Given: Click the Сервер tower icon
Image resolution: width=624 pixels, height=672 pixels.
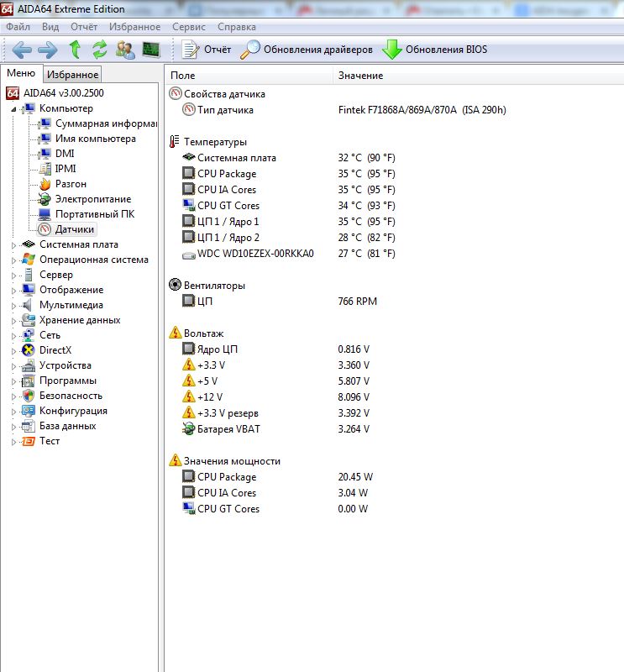Looking at the screenshot, I should (29, 275).
